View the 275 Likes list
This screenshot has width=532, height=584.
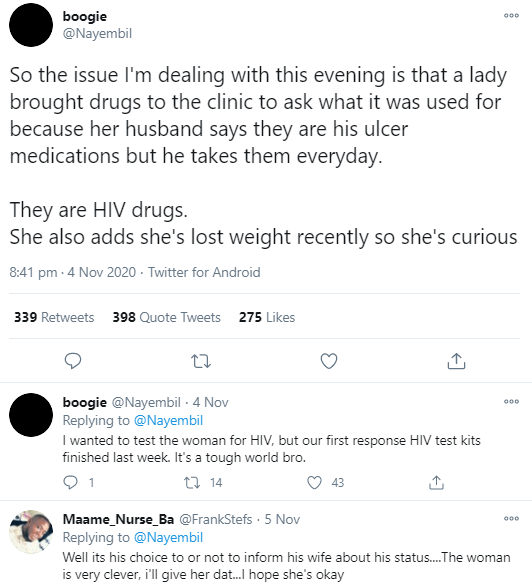coord(267,317)
